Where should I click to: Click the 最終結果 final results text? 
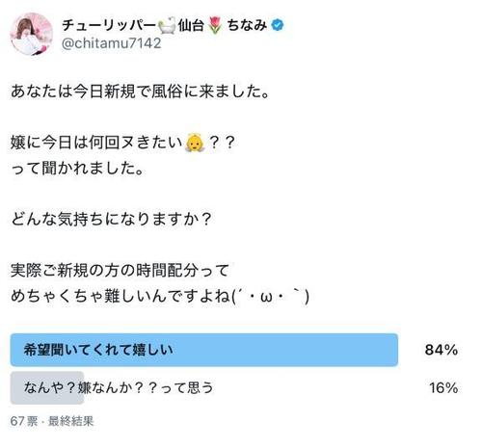click(71, 421)
